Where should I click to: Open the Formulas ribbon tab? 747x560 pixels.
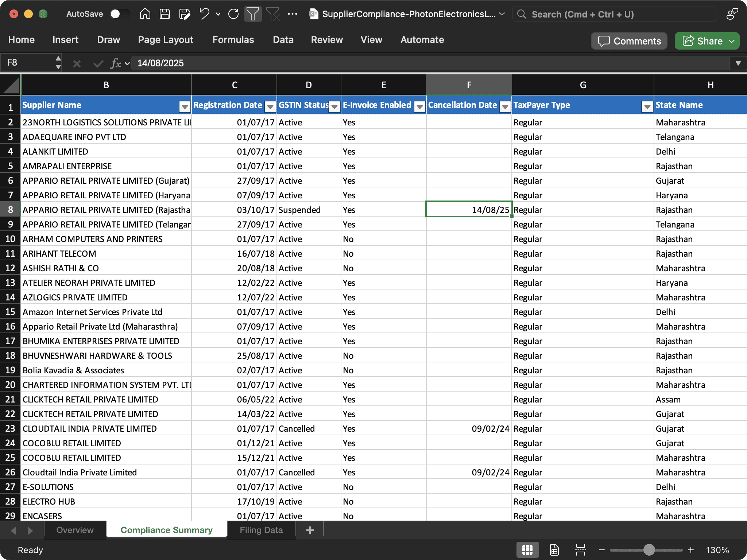point(233,40)
